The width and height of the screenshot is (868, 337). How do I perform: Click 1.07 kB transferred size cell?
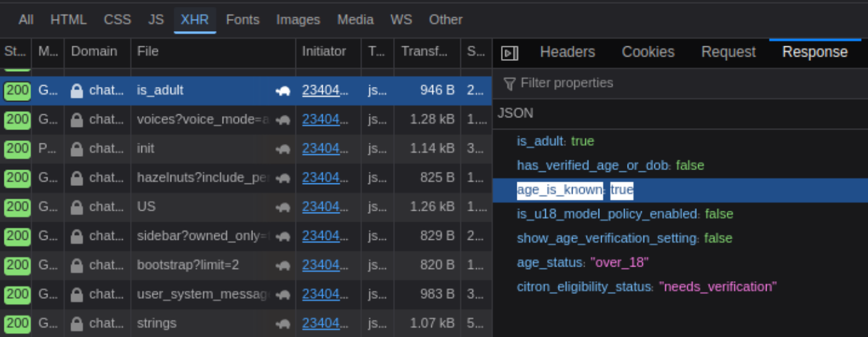[x=432, y=324]
